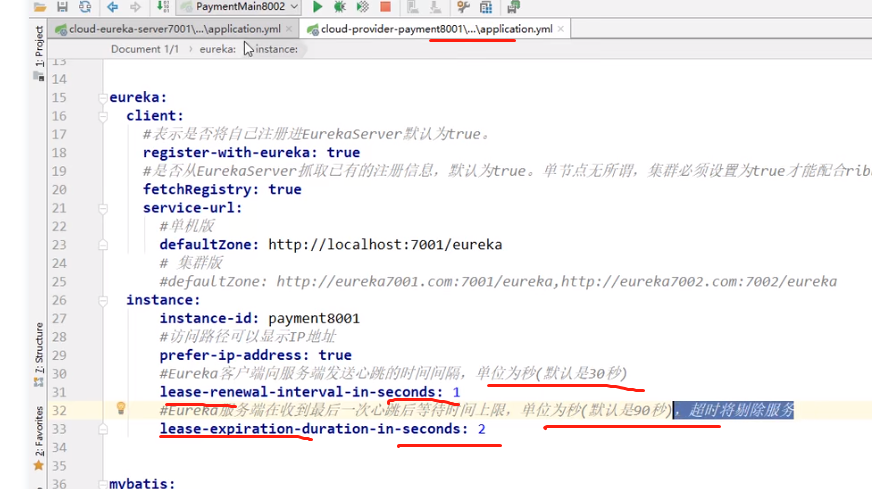Click the Favorites star icon in sidebar
The width and height of the screenshot is (872, 489).
pyautogui.click(x=38, y=465)
